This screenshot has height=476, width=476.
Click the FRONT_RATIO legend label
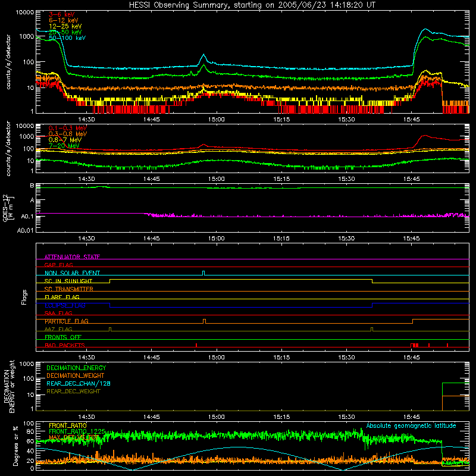(x=68, y=425)
